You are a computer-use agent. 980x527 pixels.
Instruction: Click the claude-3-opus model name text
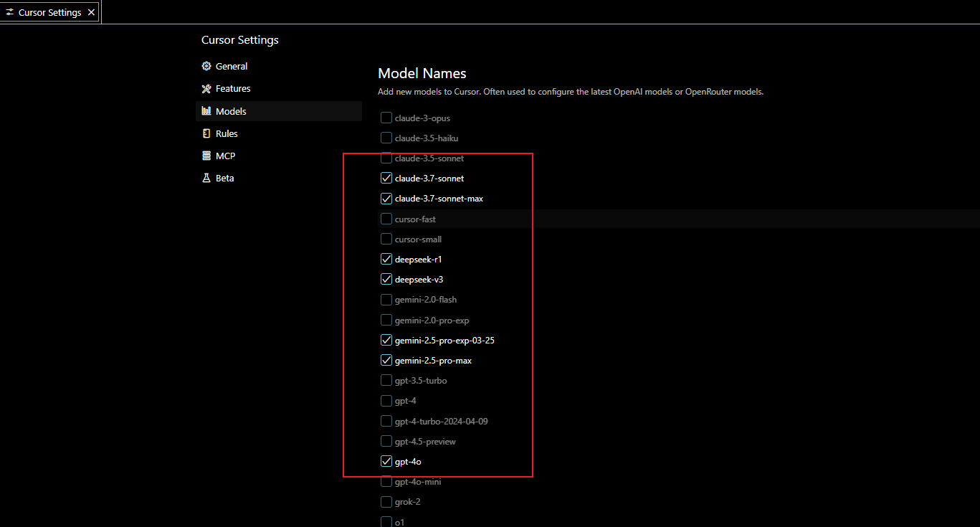[x=422, y=118]
